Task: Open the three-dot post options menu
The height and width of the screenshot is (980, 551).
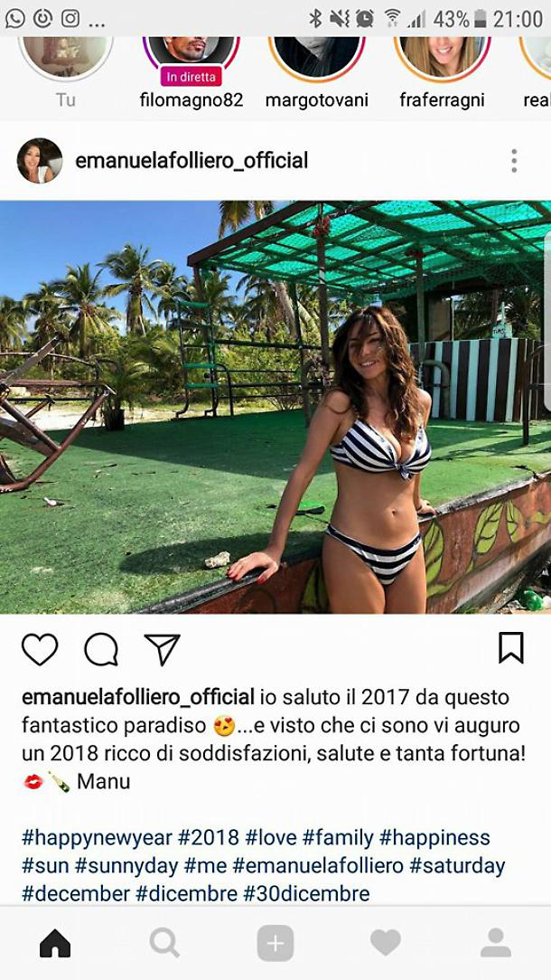Action: [514, 161]
